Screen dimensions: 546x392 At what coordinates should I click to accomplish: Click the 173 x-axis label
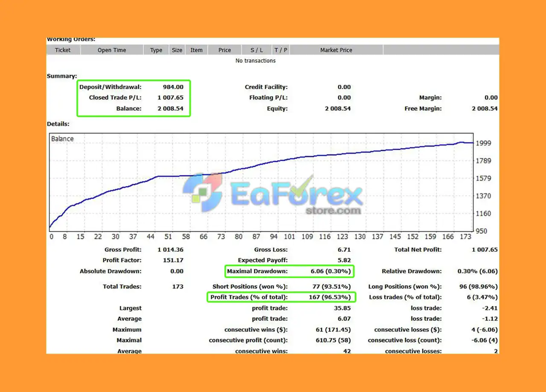pyautogui.click(x=466, y=236)
